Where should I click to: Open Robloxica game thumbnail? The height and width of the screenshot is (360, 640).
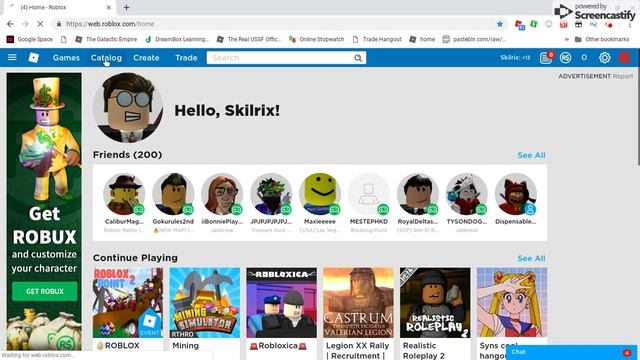point(281,303)
